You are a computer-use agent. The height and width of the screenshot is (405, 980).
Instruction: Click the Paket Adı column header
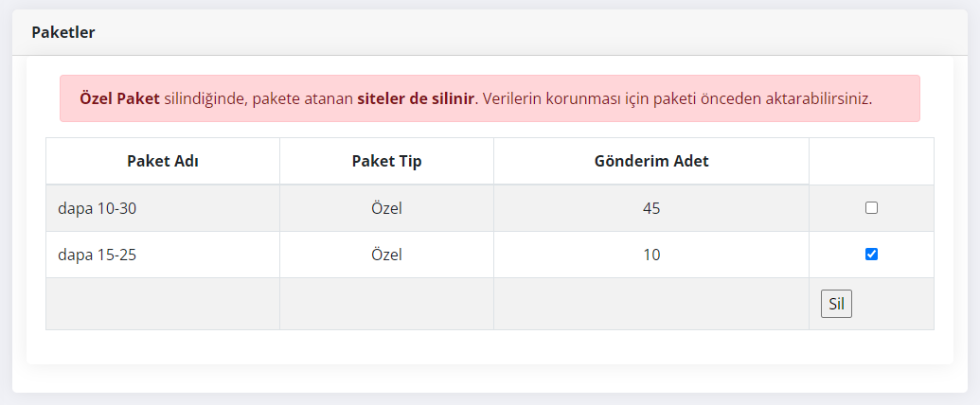[163, 161]
